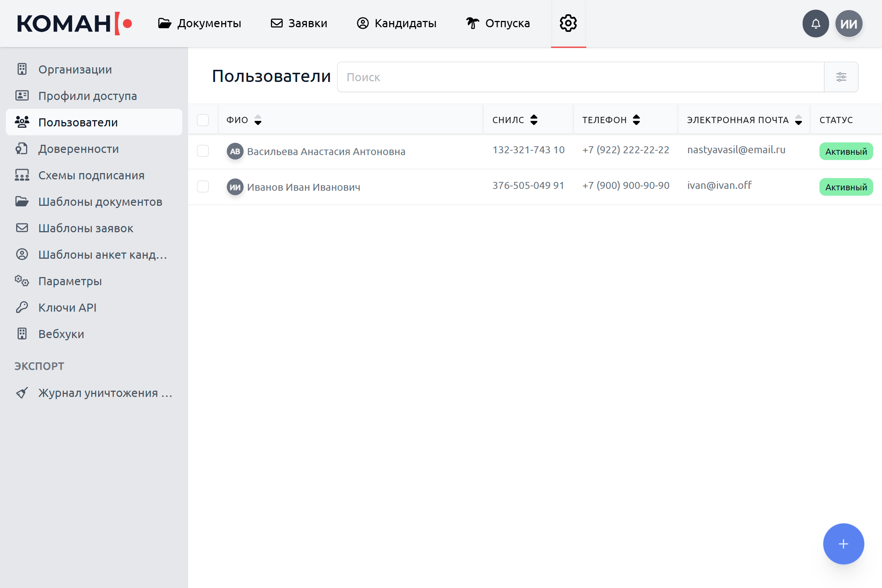The height and width of the screenshot is (588, 882).
Task: Click the КОМАНДА logo
Action: click(x=74, y=24)
